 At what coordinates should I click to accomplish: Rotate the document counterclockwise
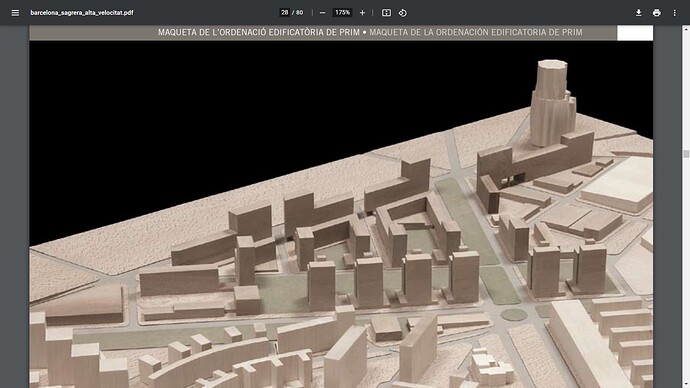[x=403, y=13]
